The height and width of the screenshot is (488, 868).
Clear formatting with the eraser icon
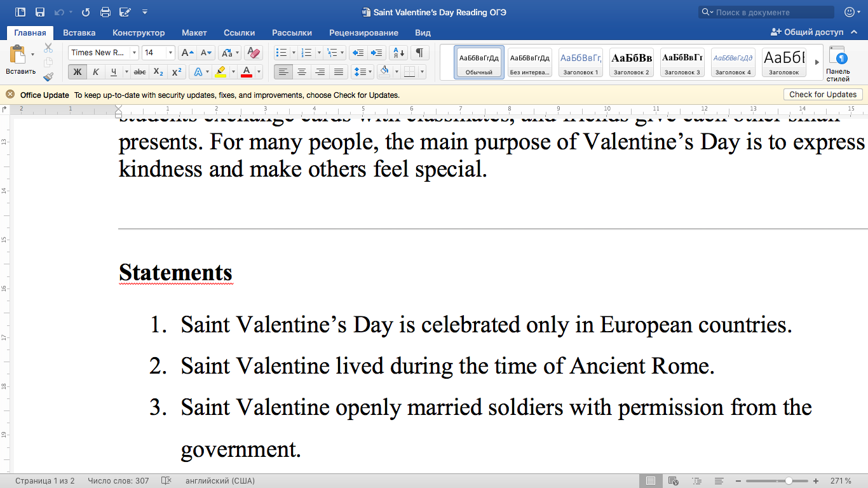pos(253,53)
